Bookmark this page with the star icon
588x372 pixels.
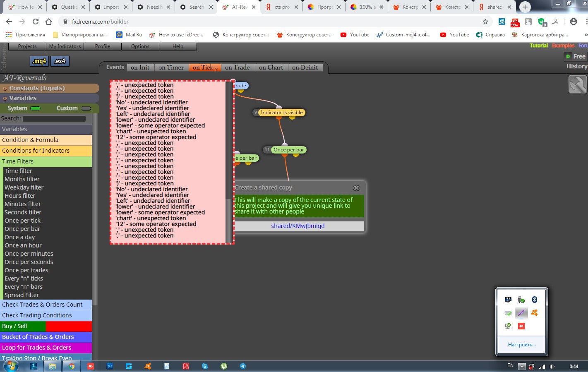pyautogui.click(x=485, y=22)
